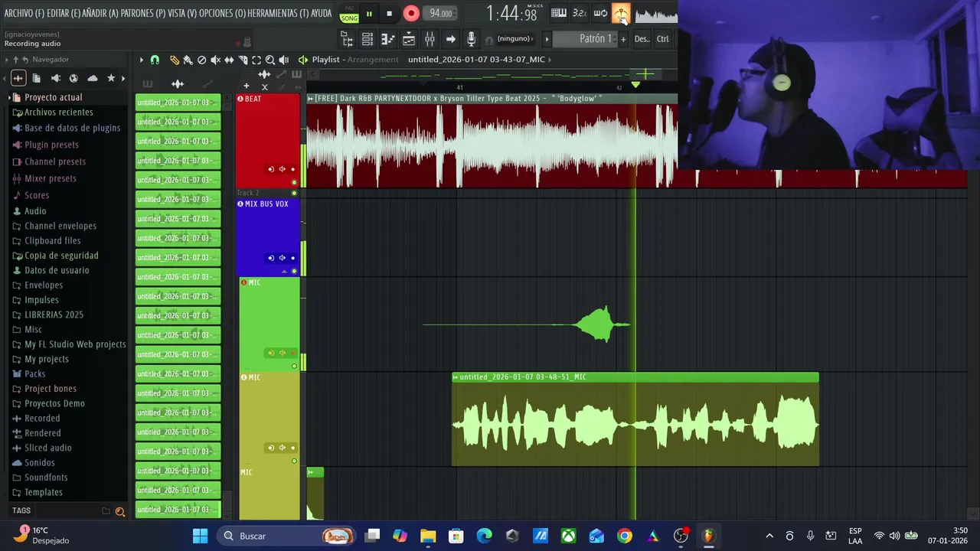
Task: Select the playback scrub speaker tool
Action: click(284, 60)
